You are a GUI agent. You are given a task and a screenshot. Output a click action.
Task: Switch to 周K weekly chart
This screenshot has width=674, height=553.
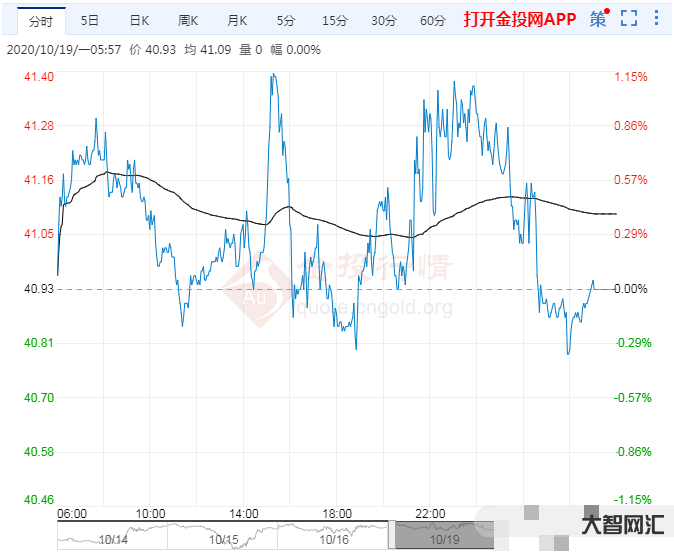click(x=188, y=20)
